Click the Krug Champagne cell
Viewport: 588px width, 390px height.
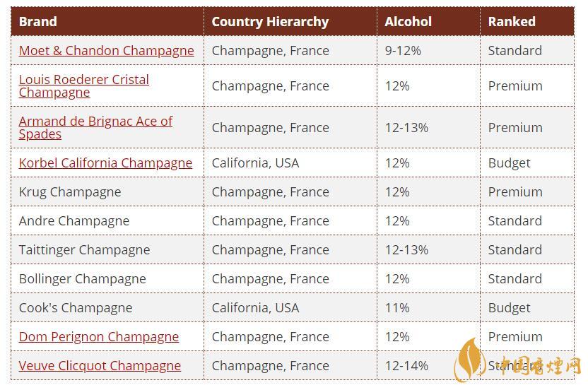click(70, 192)
